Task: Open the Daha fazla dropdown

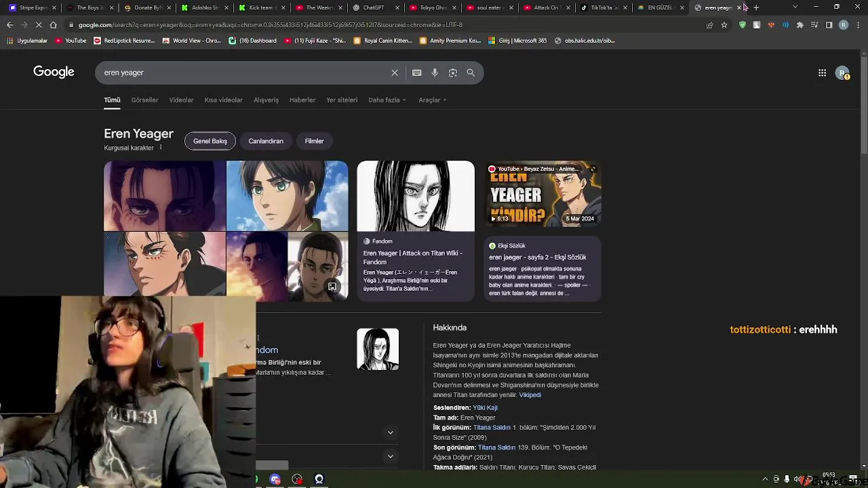Action: (x=387, y=100)
